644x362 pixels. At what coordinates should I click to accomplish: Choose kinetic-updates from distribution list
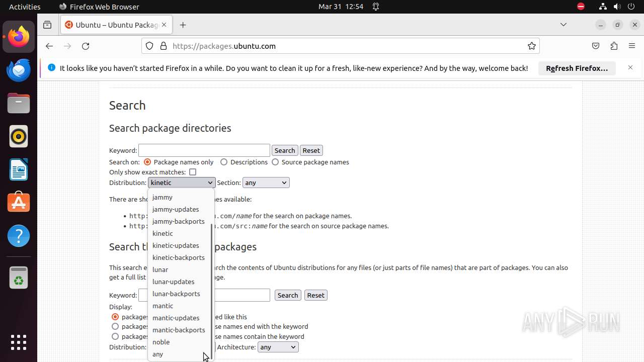180,245
